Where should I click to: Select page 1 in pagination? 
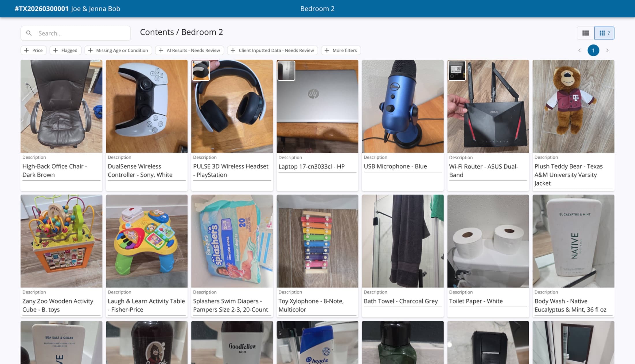tap(593, 50)
